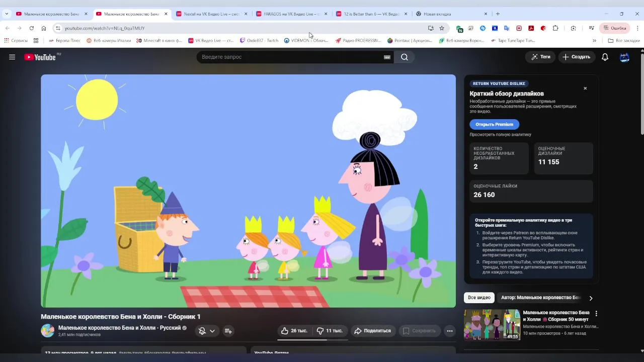Dislike the video (11 тыс.)
This screenshot has width=644, height=362.
[330, 331]
